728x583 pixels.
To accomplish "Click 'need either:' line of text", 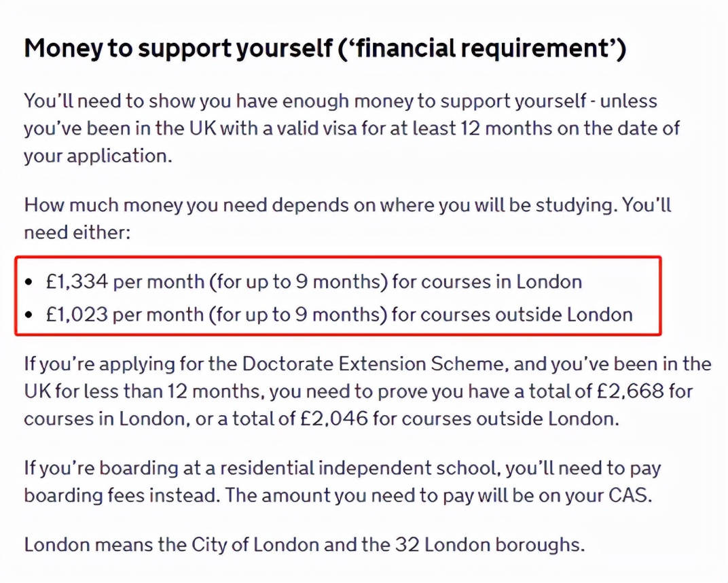I will [77, 232].
